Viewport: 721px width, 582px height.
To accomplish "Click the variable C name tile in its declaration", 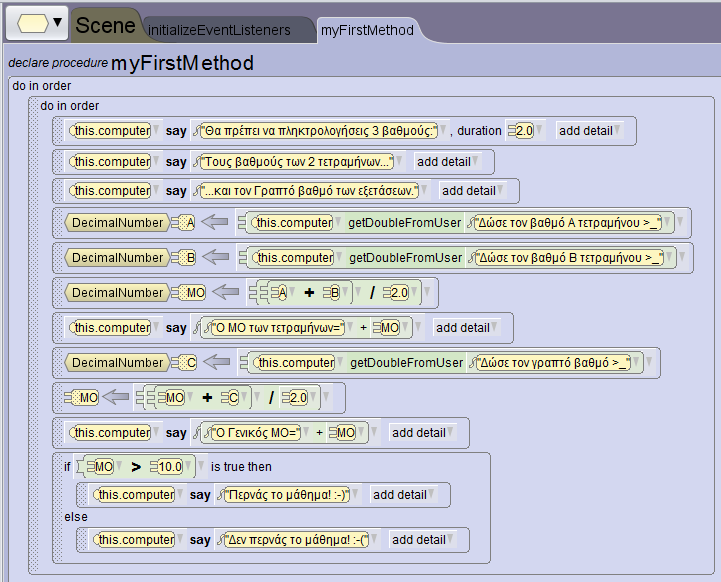I will tap(184, 363).
